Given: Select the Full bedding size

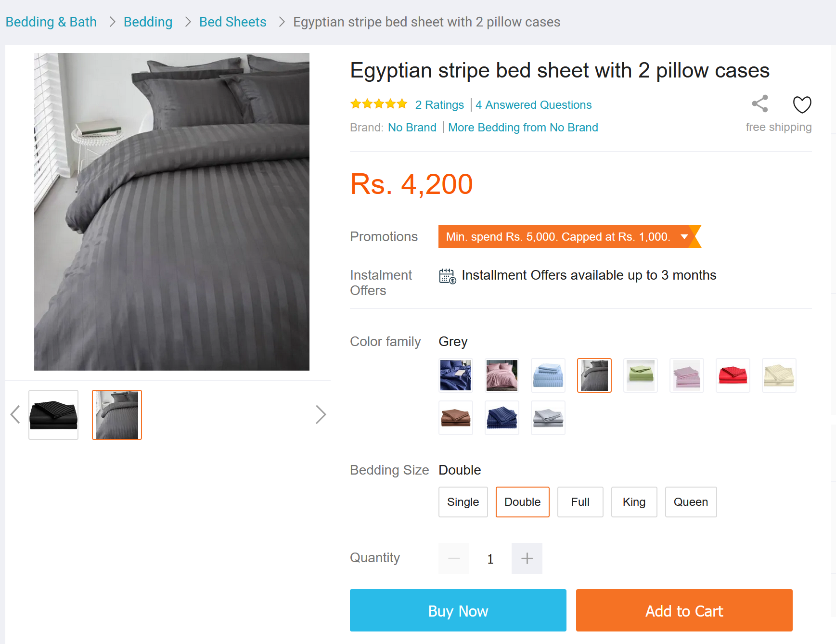Looking at the screenshot, I should pyautogui.click(x=580, y=502).
